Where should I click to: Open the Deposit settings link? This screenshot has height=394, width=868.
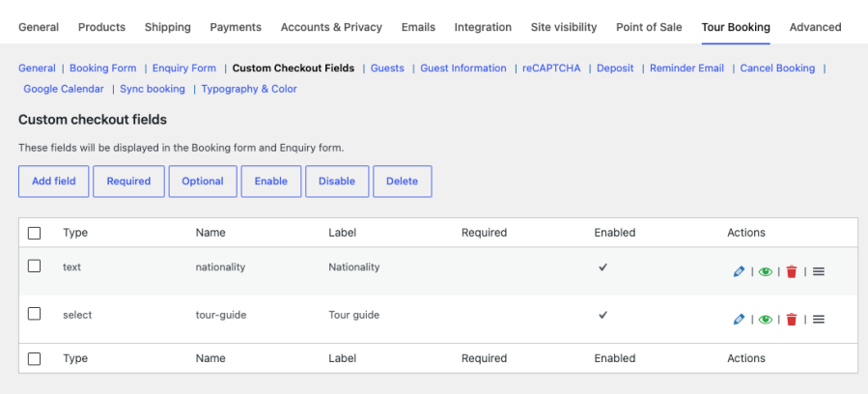[616, 68]
